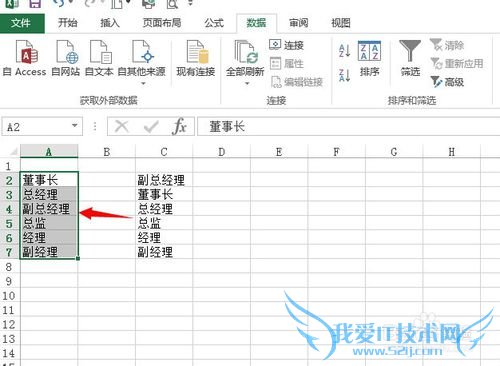Click cell C6 containing 经理

164,237
